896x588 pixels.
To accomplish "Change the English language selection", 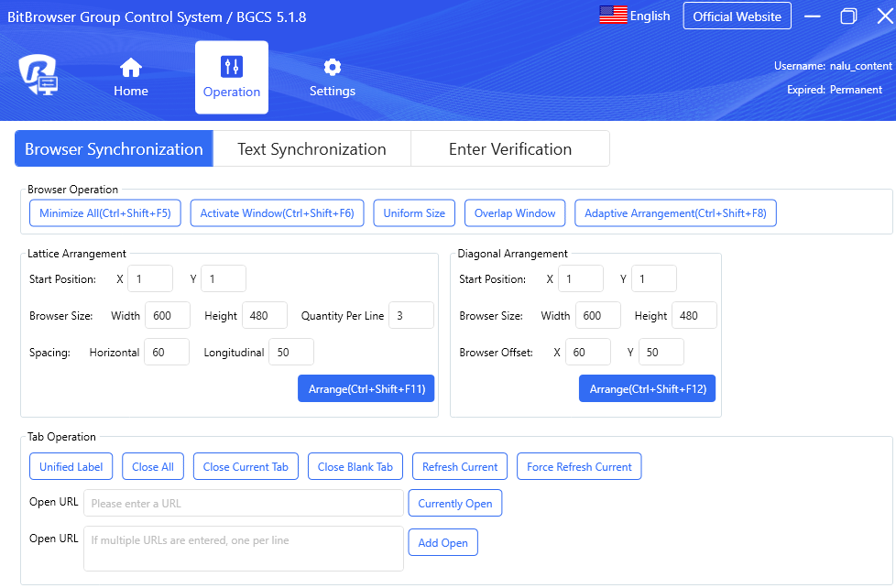I will pyautogui.click(x=650, y=16).
